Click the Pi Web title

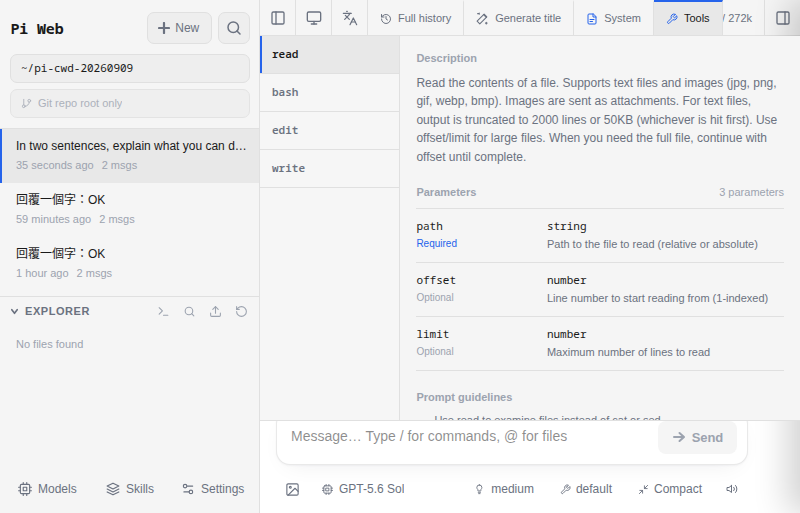coord(37,29)
